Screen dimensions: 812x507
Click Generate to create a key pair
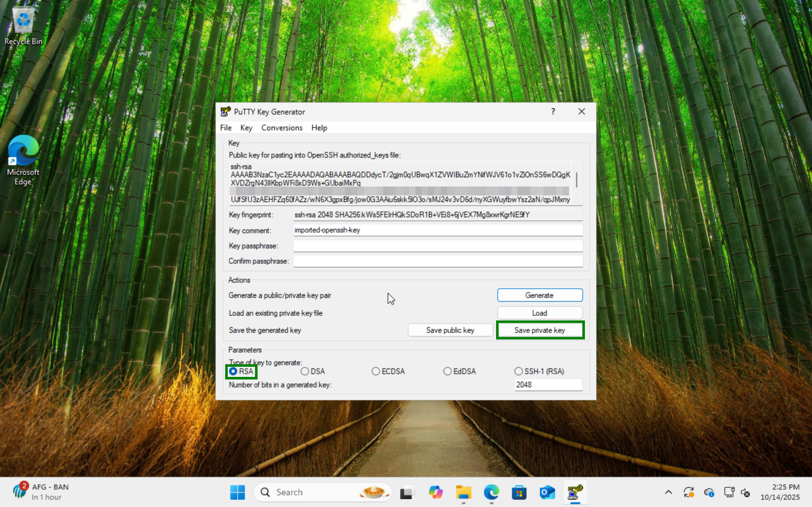click(539, 295)
